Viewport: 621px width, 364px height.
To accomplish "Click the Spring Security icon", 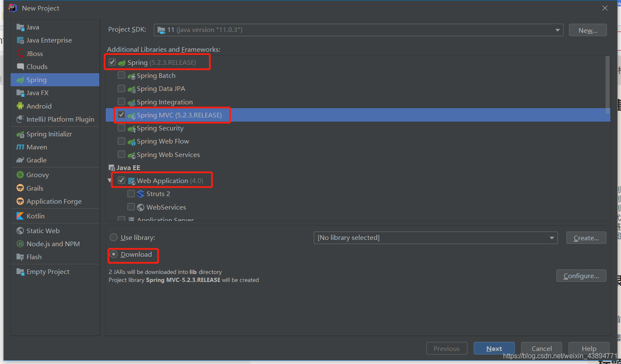I will [x=131, y=129].
